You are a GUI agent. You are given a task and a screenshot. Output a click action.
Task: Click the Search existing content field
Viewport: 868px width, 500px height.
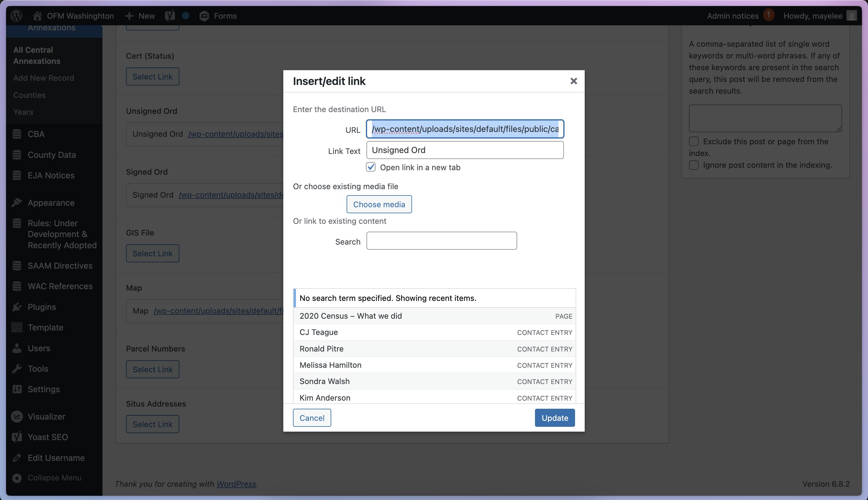coord(442,241)
